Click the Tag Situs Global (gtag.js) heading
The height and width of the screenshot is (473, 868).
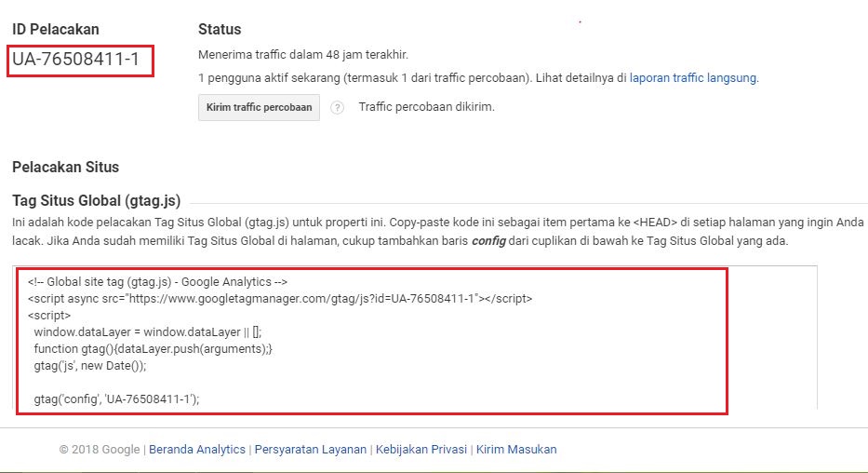tap(96, 199)
